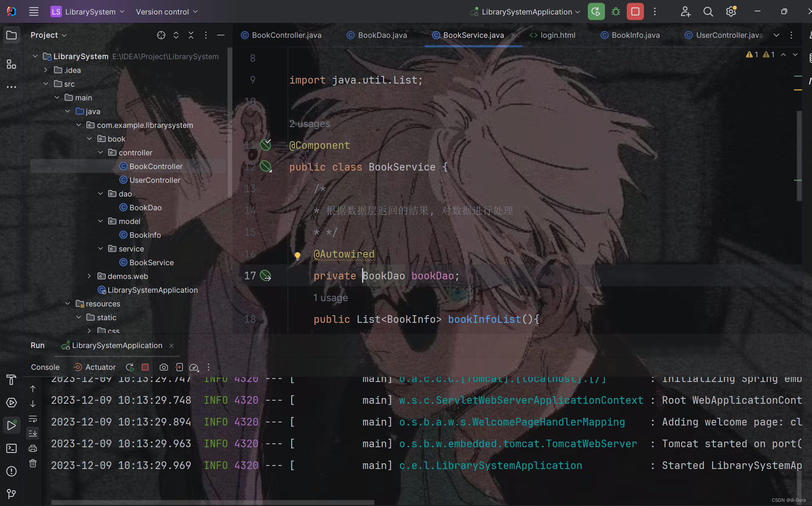Click the Spring gutter icon beside @Component
The image size is (812, 506).
tap(265, 145)
